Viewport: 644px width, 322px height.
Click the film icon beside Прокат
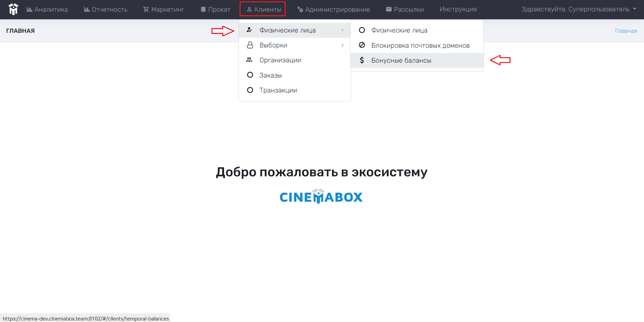click(203, 9)
